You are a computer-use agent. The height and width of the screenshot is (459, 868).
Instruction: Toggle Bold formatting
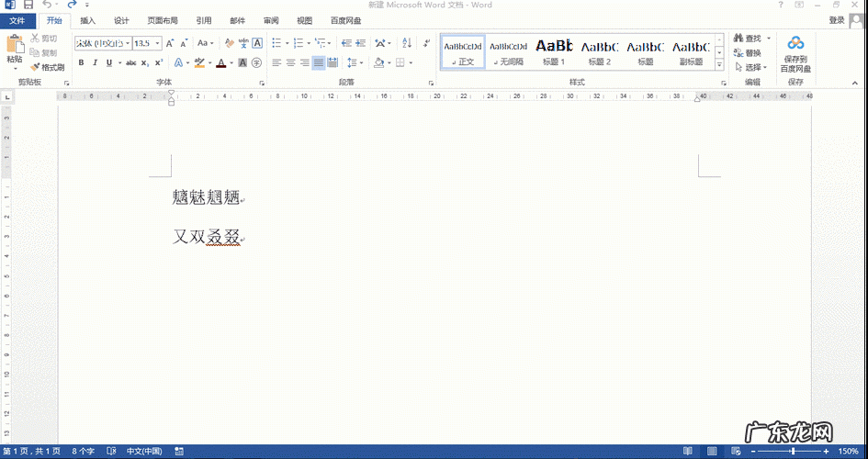point(81,62)
